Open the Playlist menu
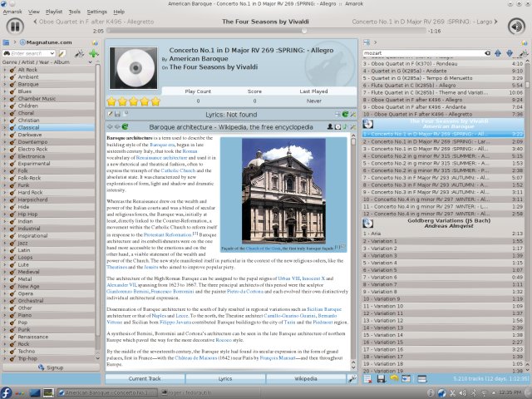Viewport: 532px width, 399px height. pos(54,12)
